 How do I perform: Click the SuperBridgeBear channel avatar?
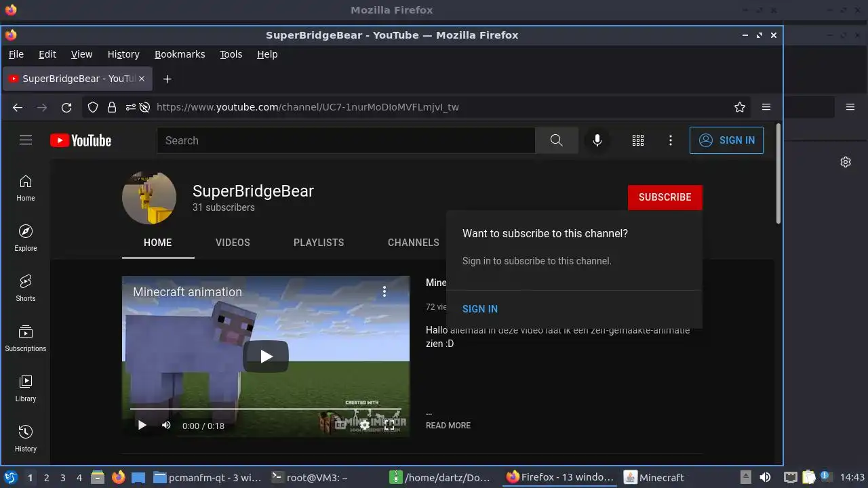[149, 197]
